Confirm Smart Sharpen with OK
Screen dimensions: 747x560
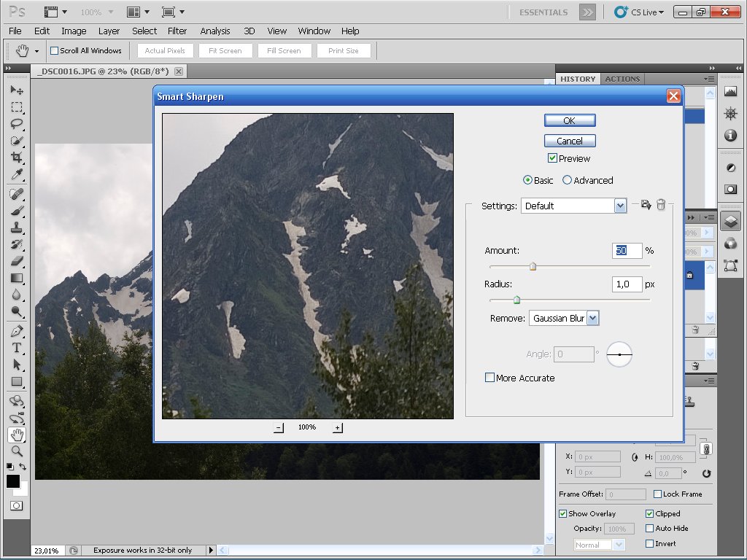tap(570, 120)
